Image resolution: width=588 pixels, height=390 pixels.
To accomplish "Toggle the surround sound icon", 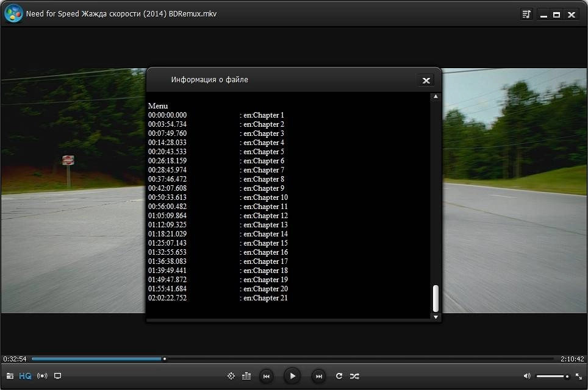I will click(x=42, y=376).
